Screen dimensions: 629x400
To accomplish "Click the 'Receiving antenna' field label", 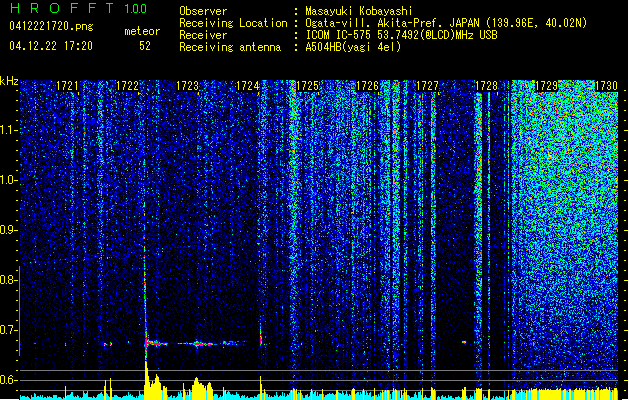I will (230, 47).
